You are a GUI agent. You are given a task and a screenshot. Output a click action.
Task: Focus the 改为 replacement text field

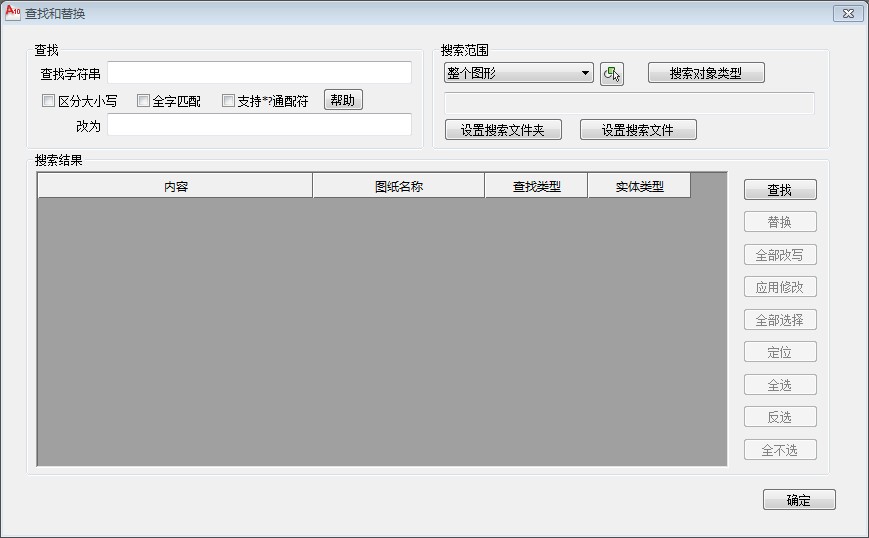tap(259, 125)
